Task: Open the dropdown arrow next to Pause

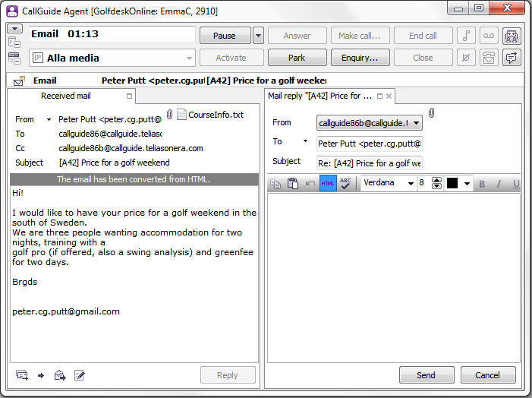Action: 258,36
